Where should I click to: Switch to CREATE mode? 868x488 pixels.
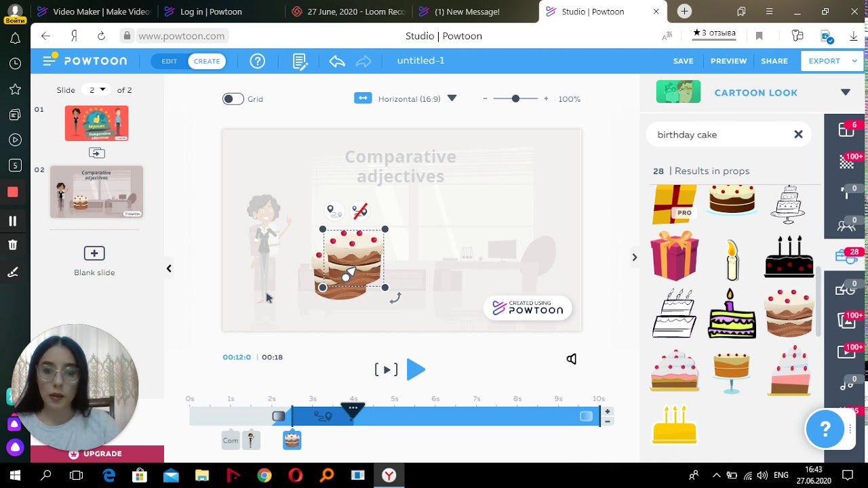tap(207, 61)
